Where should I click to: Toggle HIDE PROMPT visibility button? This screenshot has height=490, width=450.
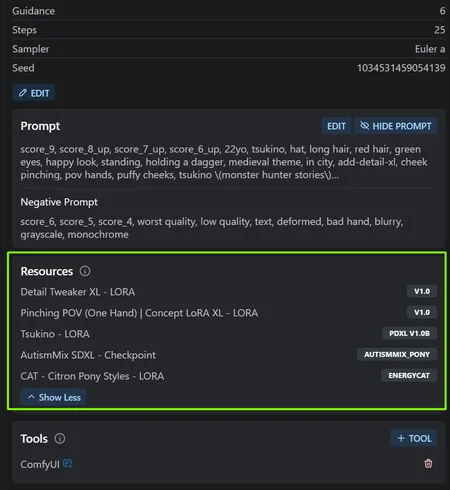pos(396,126)
